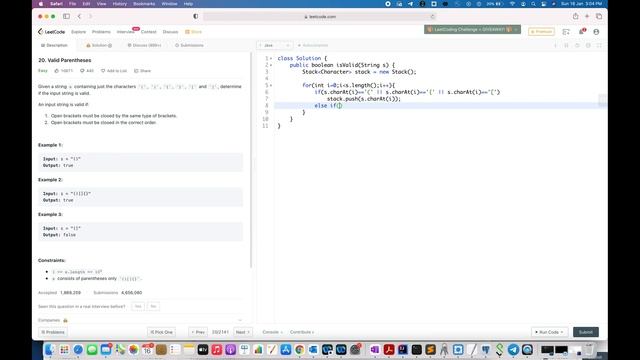Go to the Next problem
640x360 pixels.
pos(242,332)
